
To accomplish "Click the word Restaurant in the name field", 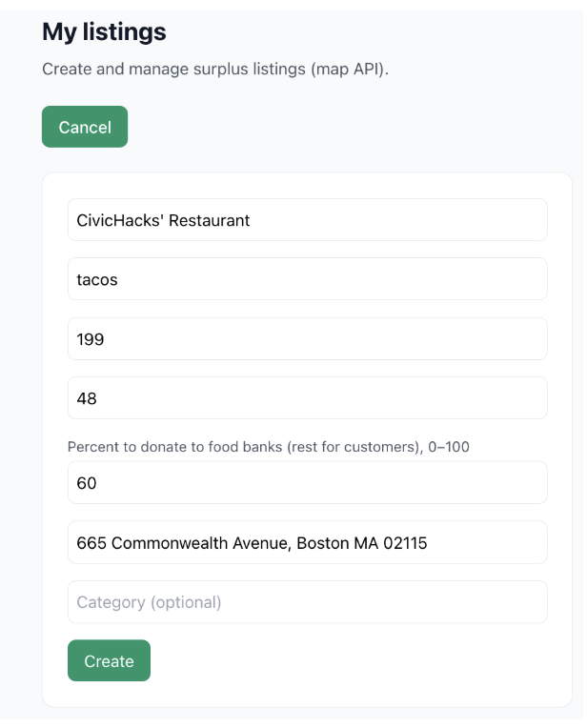I will pyautogui.click(x=209, y=220).
